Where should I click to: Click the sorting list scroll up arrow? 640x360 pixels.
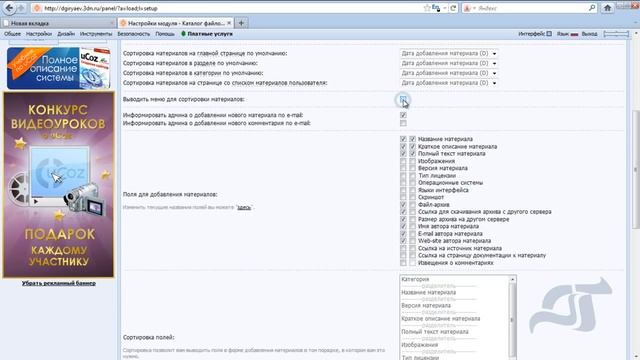[x=513, y=280]
